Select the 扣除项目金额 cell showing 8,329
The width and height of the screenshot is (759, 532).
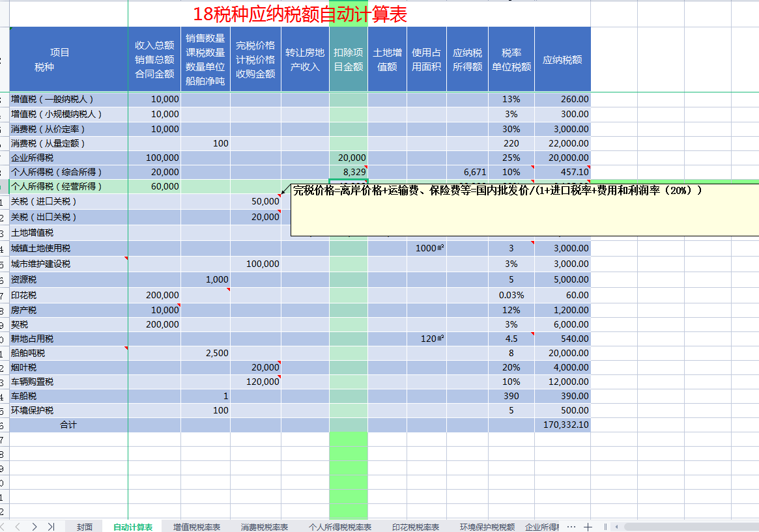[349, 173]
